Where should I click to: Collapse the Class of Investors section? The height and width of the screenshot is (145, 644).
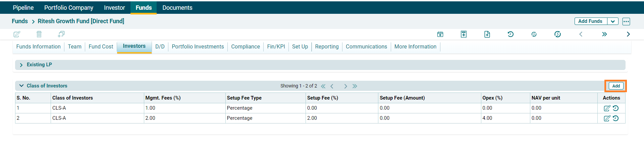pyautogui.click(x=21, y=86)
